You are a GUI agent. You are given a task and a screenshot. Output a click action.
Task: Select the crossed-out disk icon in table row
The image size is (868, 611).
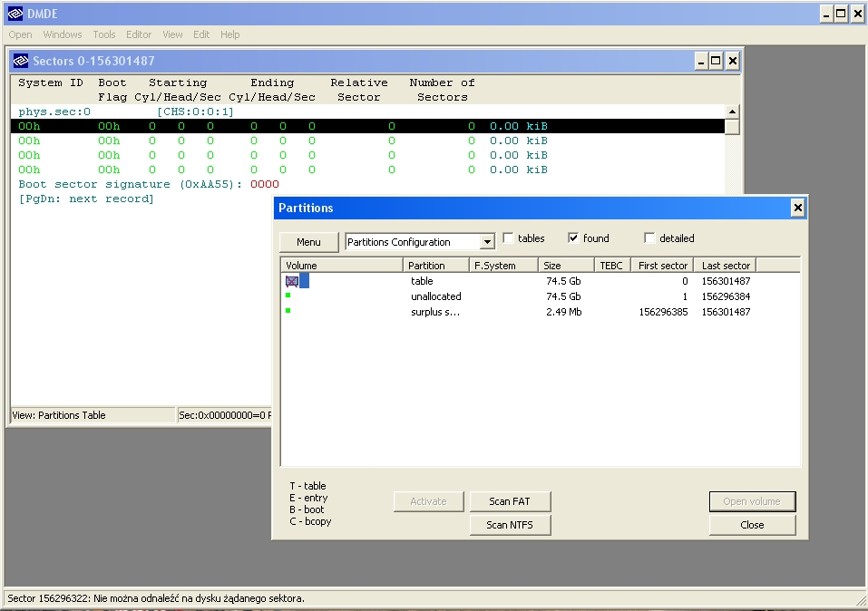(292, 281)
